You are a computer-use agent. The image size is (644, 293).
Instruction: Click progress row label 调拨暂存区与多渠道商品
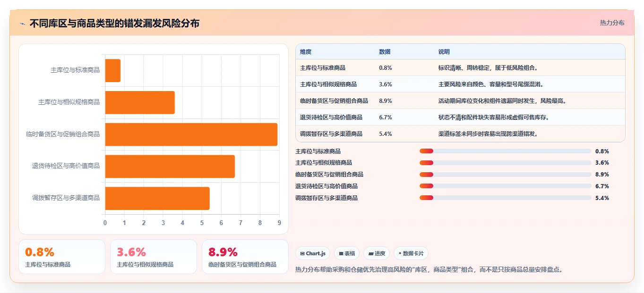[326, 198]
